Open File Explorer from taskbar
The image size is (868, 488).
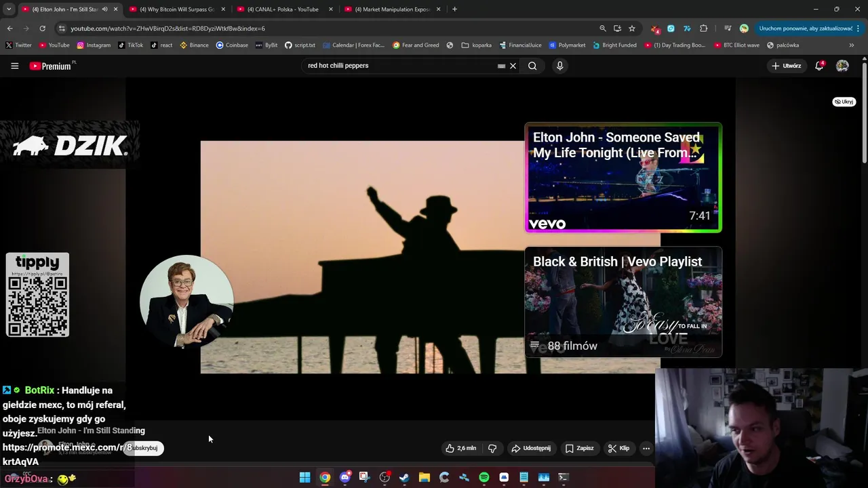424,477
